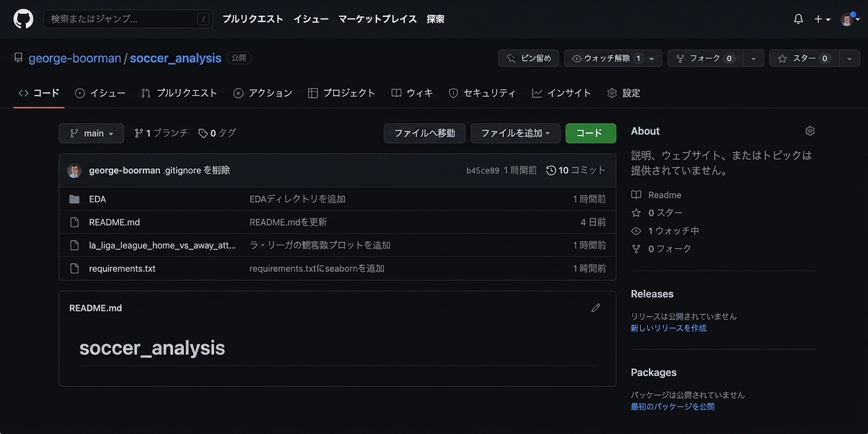Open the .gitignore を削除 commit message
Image resolution: width=868 pixels, height=434 pixels.
coord(197,171)
